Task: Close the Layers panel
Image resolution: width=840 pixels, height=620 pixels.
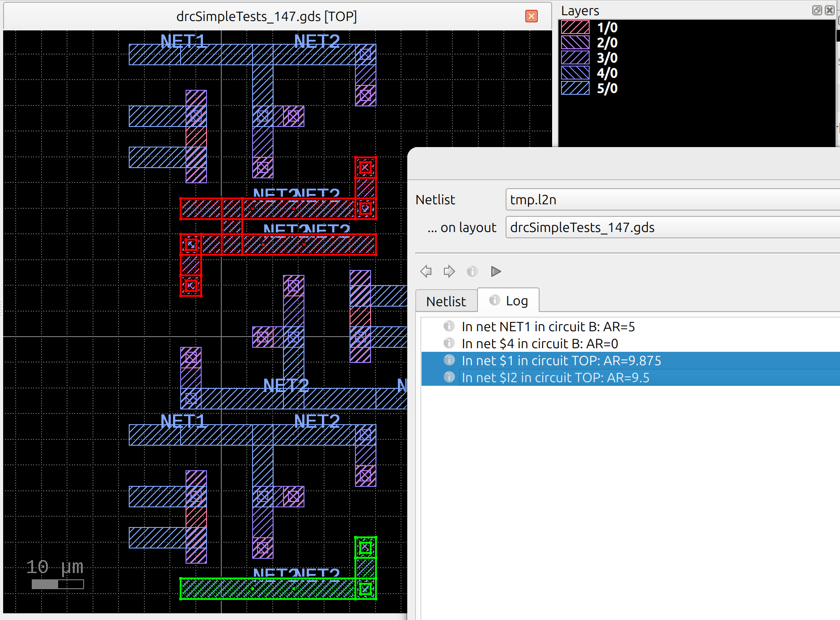Action: [830, 10]
